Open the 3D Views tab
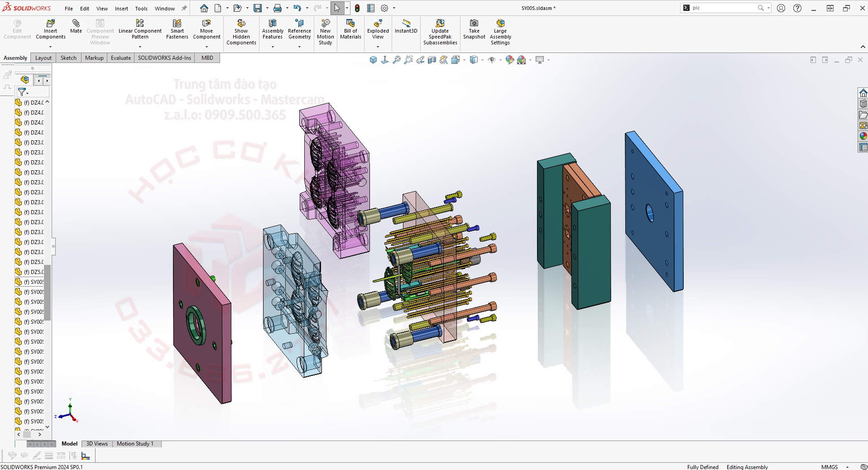Image resolution: width=868 pixels, height=470 pixels. [97, 444]
